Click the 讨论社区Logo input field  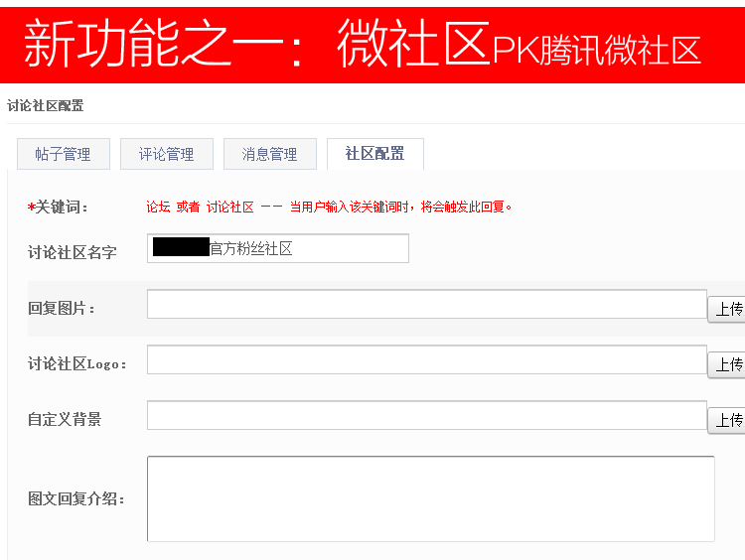coord(427,359)
